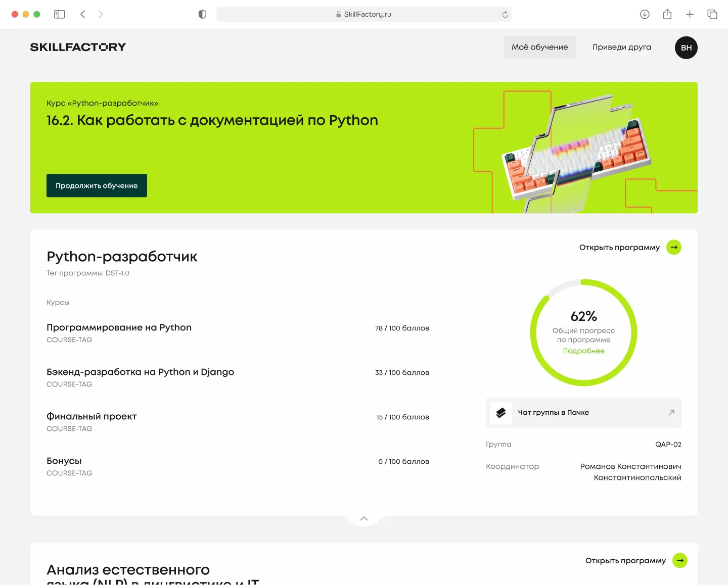
Task: Click the 0 / 100 баллов score
Action: pyautogui.click(x=403, y=462)
